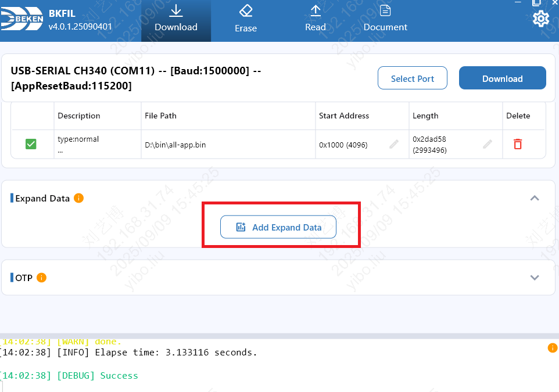559x392 pixels.
Task: Click the BEKEN logo
Action: pyautogui.click(x=22, y=21)
